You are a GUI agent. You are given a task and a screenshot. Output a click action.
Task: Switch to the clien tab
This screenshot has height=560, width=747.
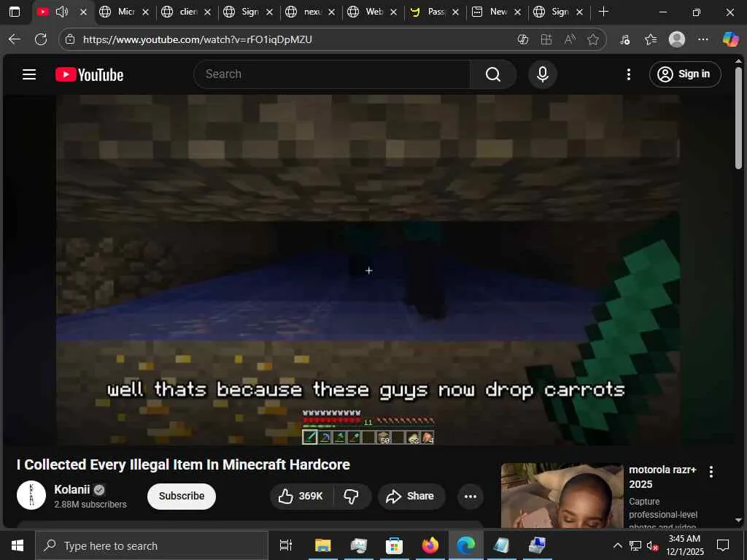188,12
